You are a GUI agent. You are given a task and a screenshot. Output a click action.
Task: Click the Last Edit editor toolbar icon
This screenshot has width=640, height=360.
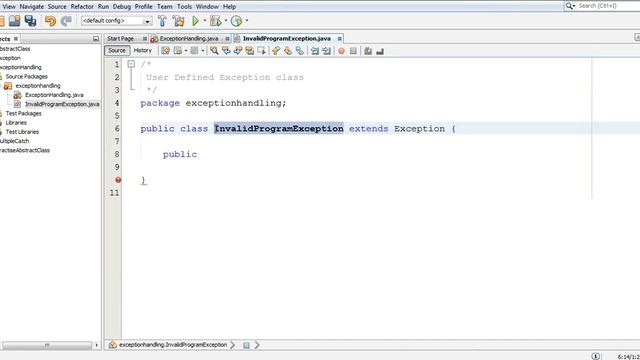coord(165,51)
